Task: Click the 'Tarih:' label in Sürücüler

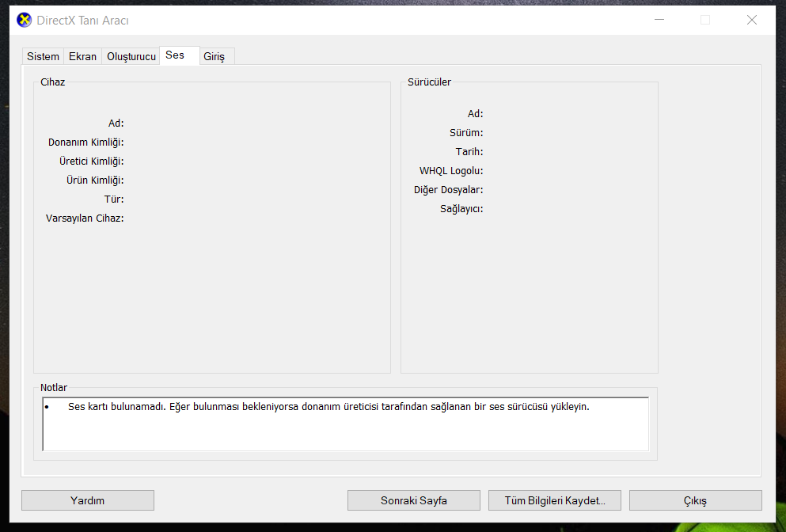Action: (x=469, y=152)
